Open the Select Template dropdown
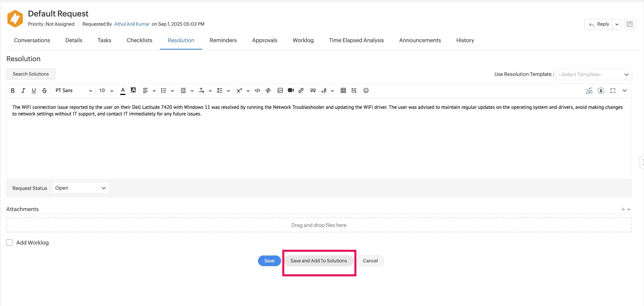Screen dimensions: 644x306 pyautogui.click(x=594, y=74)
